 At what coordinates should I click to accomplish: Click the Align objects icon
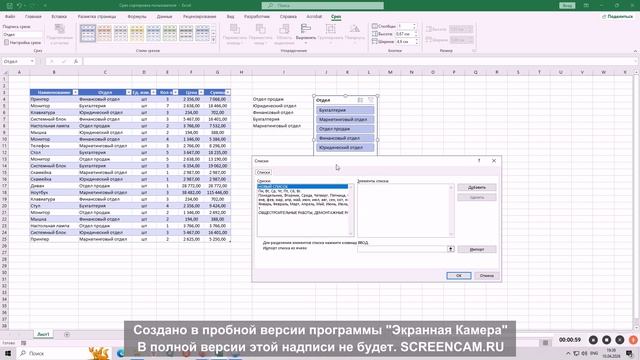306,29
